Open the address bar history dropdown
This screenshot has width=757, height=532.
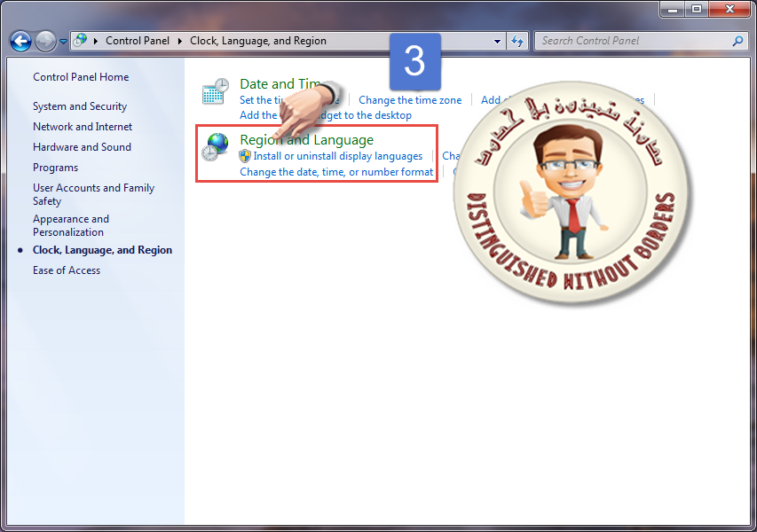(x=497, y=42)
